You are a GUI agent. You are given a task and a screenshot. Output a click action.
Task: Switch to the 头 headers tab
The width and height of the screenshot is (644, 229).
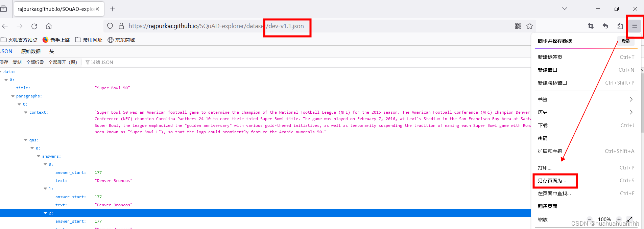(x=52, y=51)
